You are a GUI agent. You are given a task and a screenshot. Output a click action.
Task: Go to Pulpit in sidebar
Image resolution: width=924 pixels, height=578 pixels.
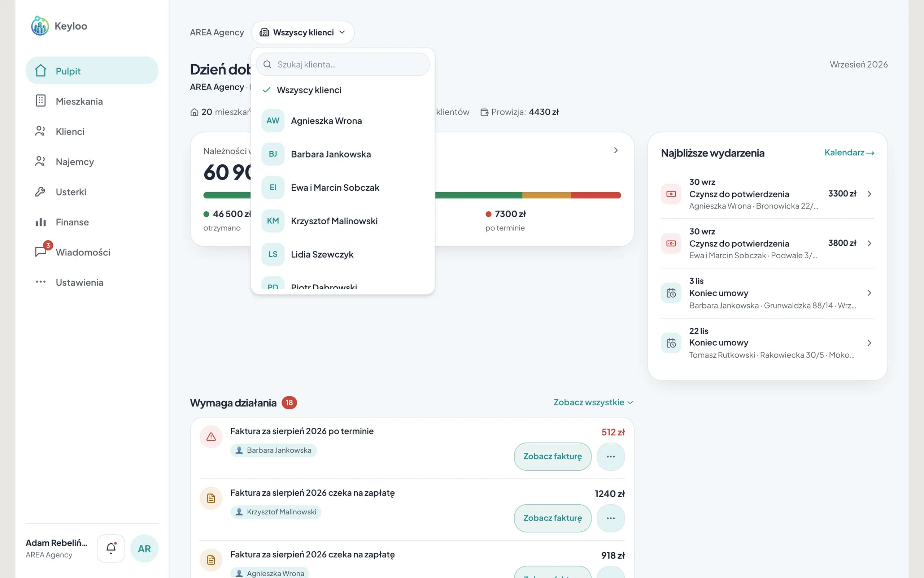click(92, 71)
